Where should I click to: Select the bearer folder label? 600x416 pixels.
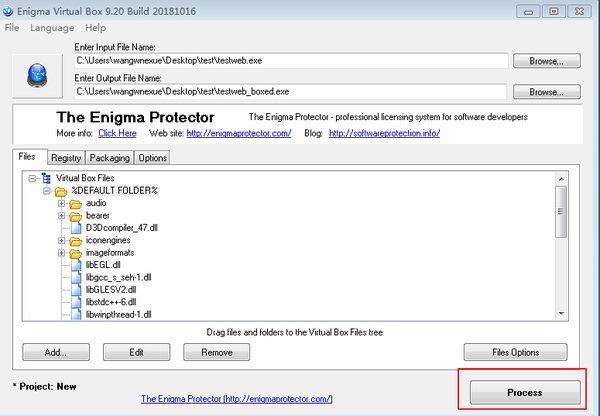click(x=98, y=215)
